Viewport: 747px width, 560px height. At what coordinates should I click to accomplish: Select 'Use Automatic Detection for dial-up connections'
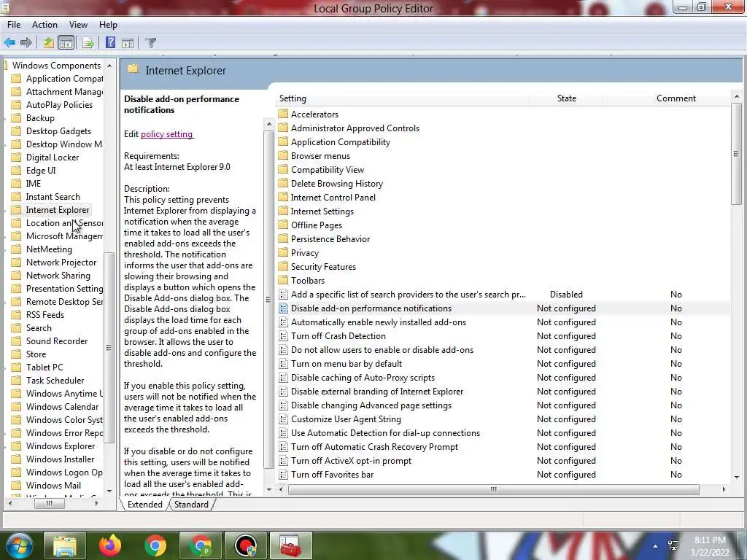point(385,433)
